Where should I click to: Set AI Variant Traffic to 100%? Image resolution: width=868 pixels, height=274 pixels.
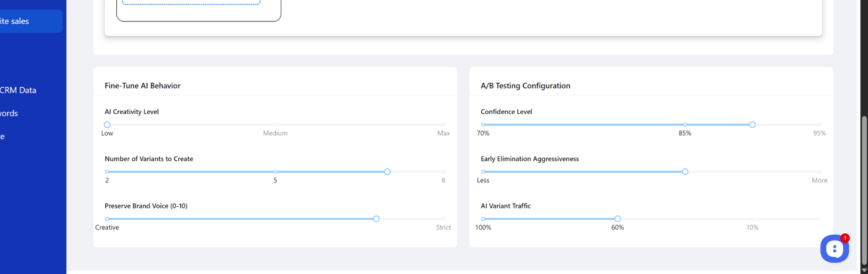click(483, 219)
